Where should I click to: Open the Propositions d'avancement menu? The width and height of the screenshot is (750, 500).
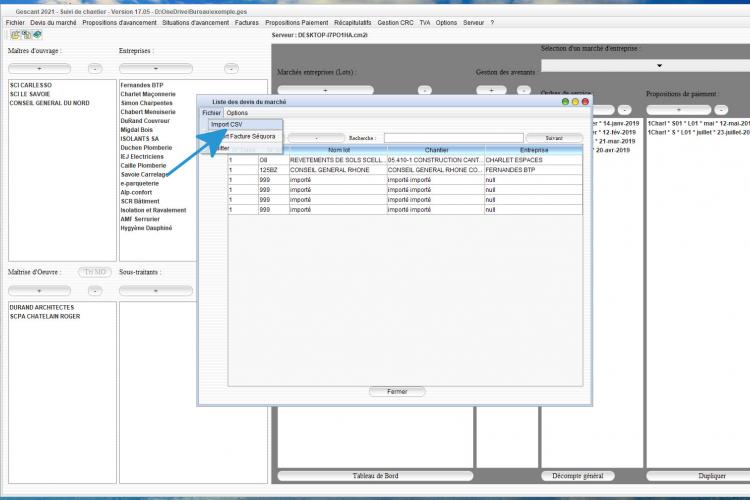[119, 22]
